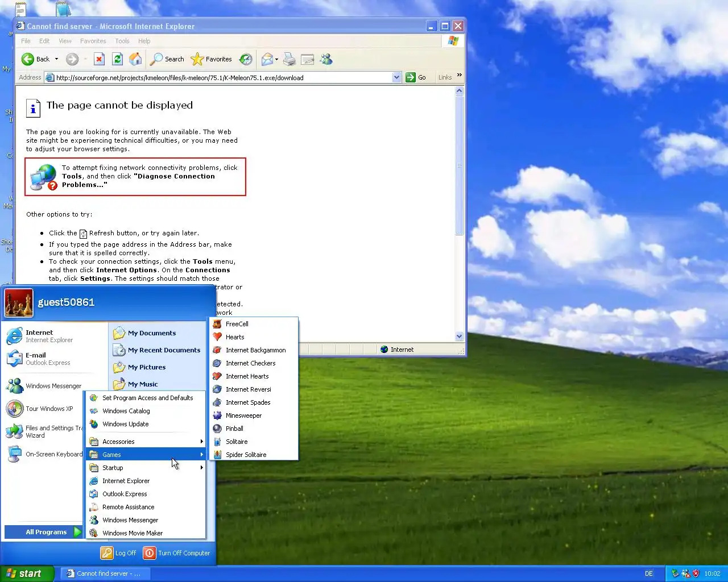
Task: Open the address bar dropdown arrow
Action: pyautogui.click(x=396, y=77)
